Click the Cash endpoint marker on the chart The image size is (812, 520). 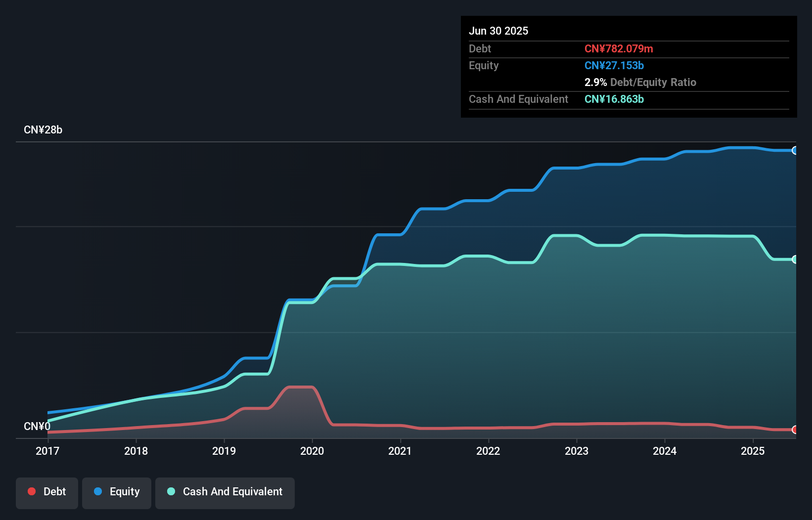point(795,259)
